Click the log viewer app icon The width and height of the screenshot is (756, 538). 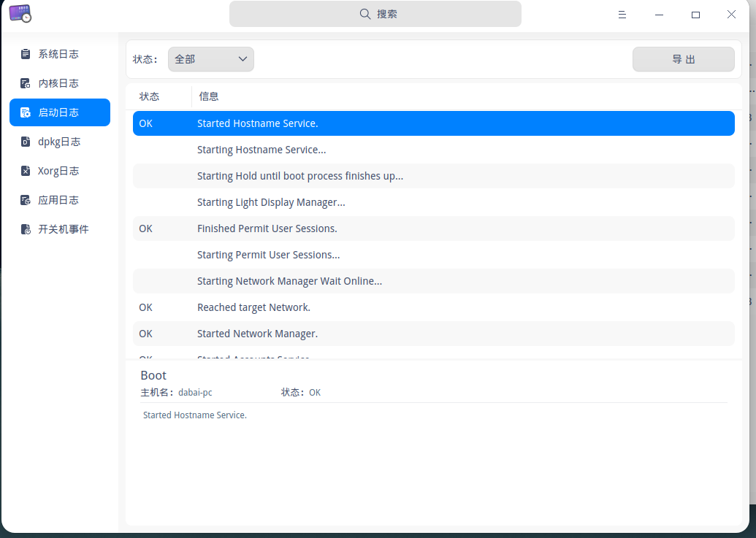tap(20, 13)
